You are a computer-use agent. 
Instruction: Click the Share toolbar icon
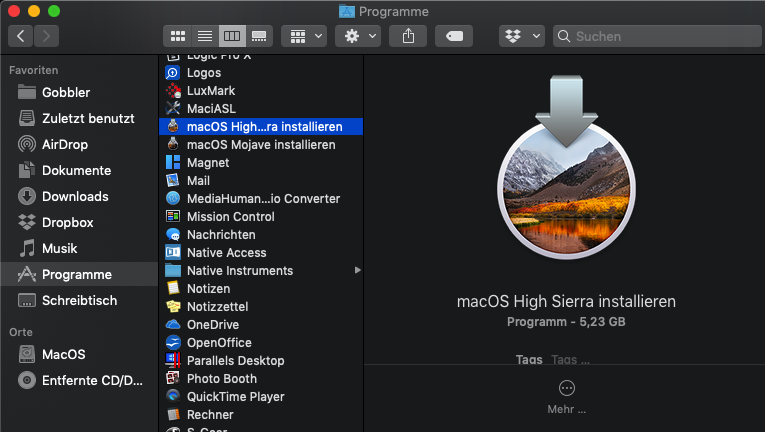click(408, 36)
